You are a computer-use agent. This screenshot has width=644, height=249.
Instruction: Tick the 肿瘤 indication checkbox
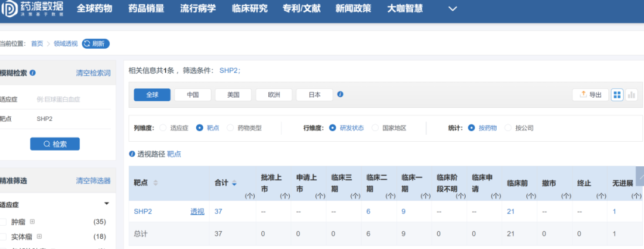pyautogui.click(x=3, y=222)
